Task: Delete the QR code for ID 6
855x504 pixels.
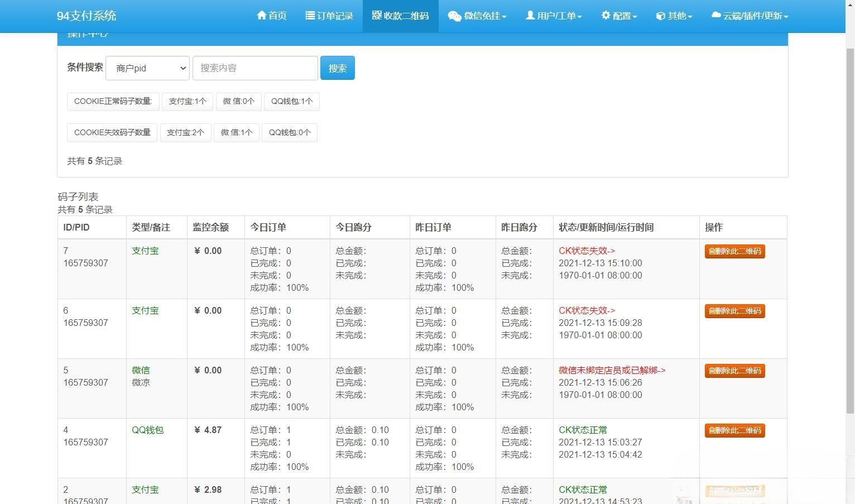Action: point(734,311)
